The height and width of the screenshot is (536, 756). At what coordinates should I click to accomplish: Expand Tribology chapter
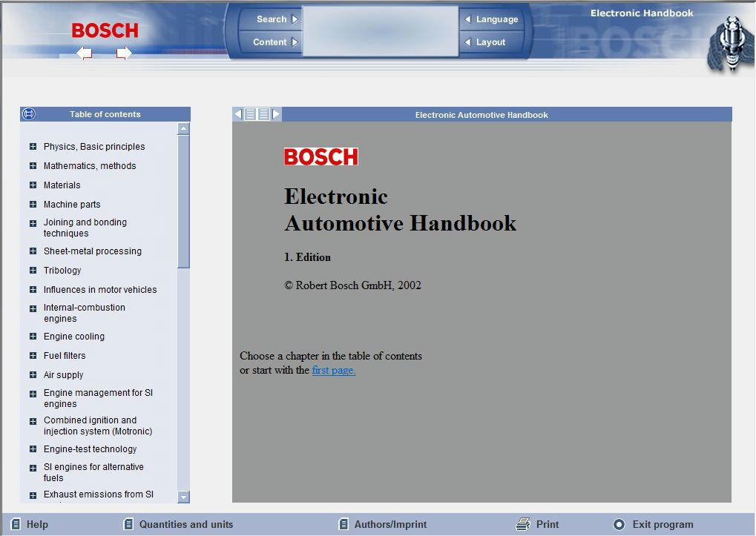tap(33, 270)
